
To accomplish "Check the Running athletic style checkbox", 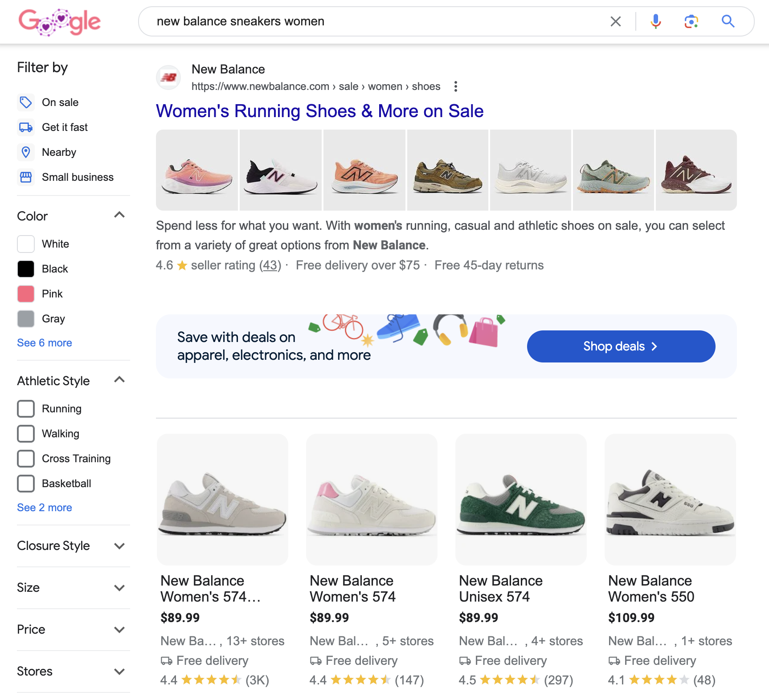I will pyautogui.click(x=26, y=409).
